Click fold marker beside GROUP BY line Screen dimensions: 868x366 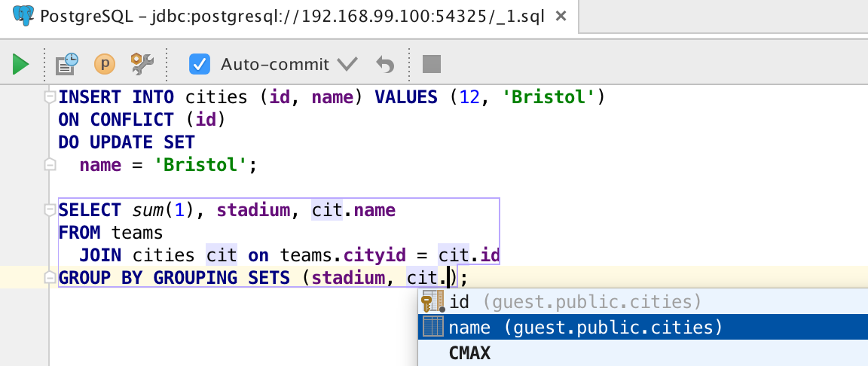pos(50,278)
